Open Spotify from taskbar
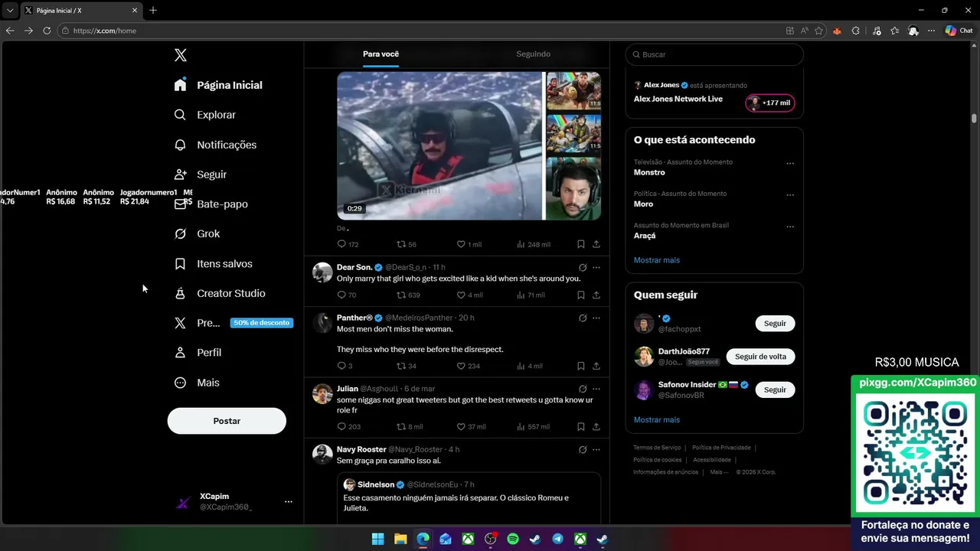This screenshot has width=980, height=551. (513, 539)
